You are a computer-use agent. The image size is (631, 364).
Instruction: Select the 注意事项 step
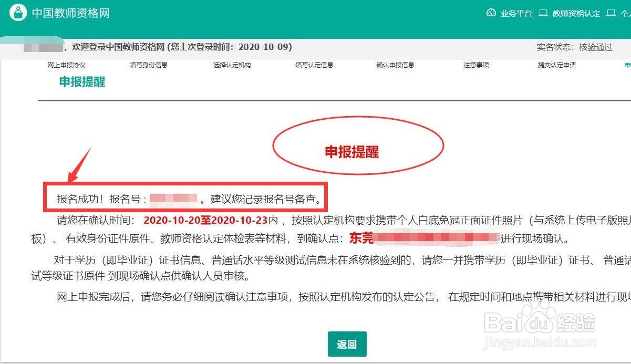(476, 65)
